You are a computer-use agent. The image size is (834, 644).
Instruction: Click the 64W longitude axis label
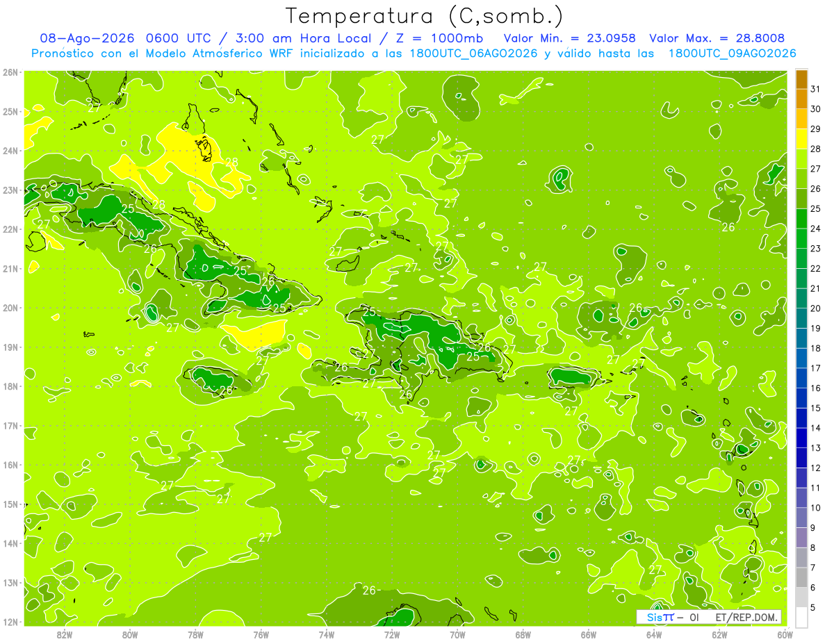[x=654, y=634]
